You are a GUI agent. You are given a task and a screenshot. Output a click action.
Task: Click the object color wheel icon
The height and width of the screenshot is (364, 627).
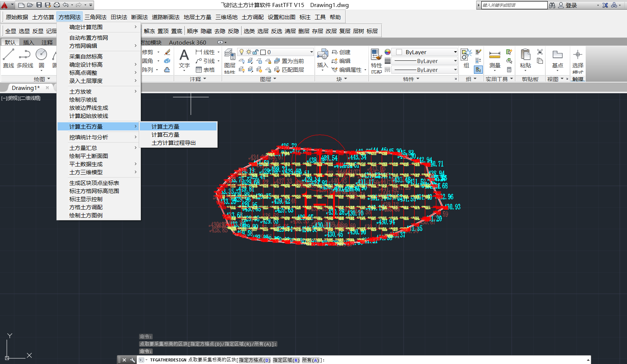point(388,52)
